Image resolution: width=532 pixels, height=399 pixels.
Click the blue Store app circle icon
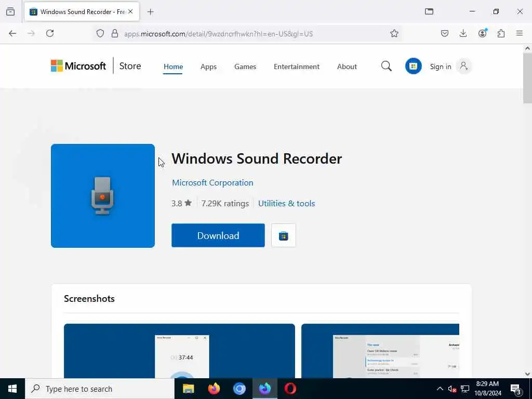pos(413,66)
